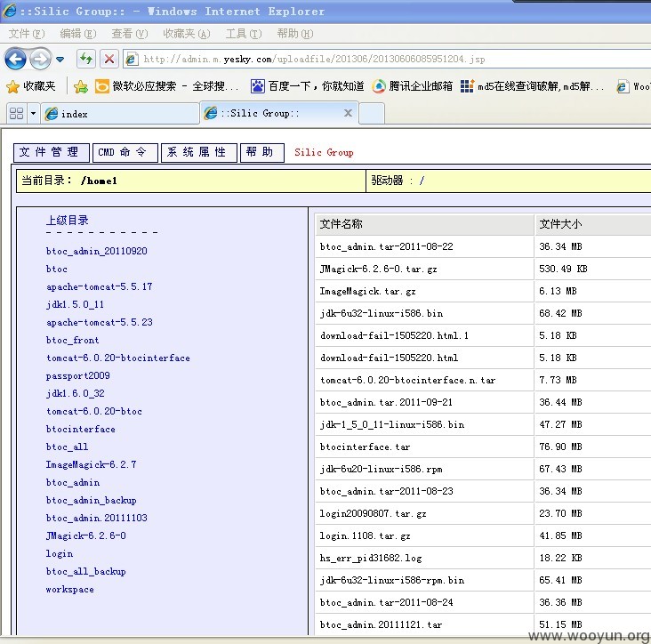The width and height of the screenshot is (651, 644).
Task: Click the 文件管理 button
Action: [x=52, y=152]
